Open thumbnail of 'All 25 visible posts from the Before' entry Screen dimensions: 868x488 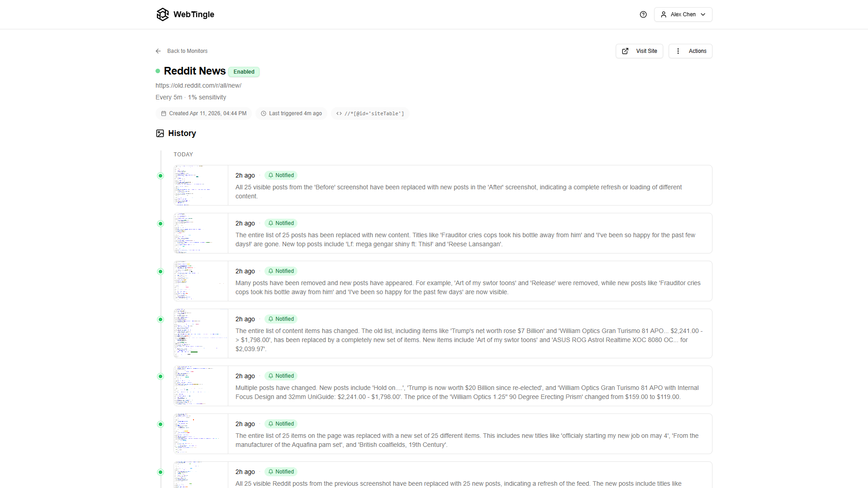[201, 185]
